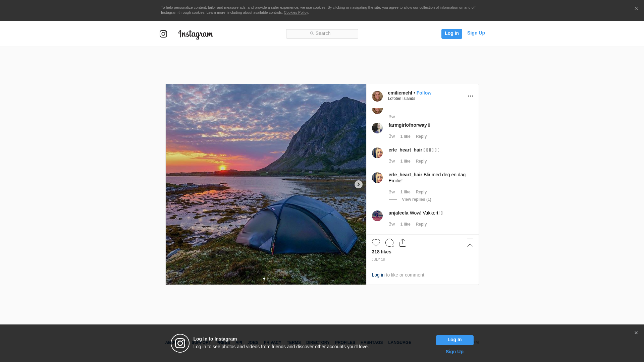Click the Instagram camera glyph logo in header
644x362 pixels.
click(163, 34)
